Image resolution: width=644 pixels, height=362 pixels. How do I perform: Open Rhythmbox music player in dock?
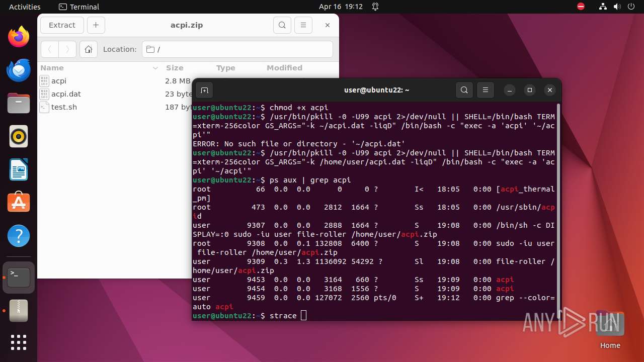tap(19, 136)
